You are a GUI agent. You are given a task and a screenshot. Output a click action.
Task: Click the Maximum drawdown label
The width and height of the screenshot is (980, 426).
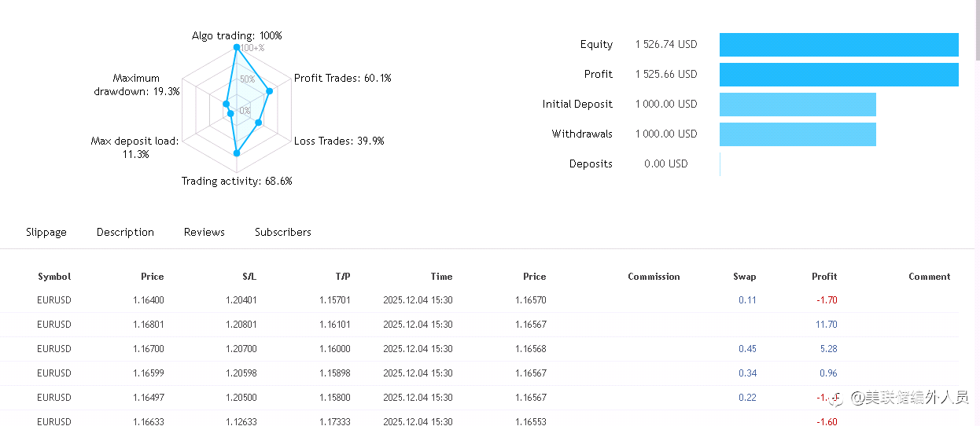pos(137,85)
